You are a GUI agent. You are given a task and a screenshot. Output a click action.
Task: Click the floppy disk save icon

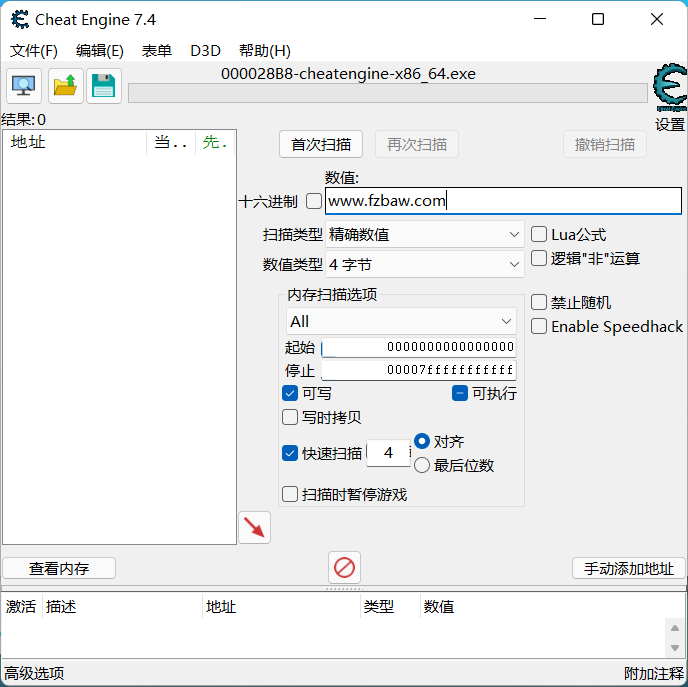(104, 86)
